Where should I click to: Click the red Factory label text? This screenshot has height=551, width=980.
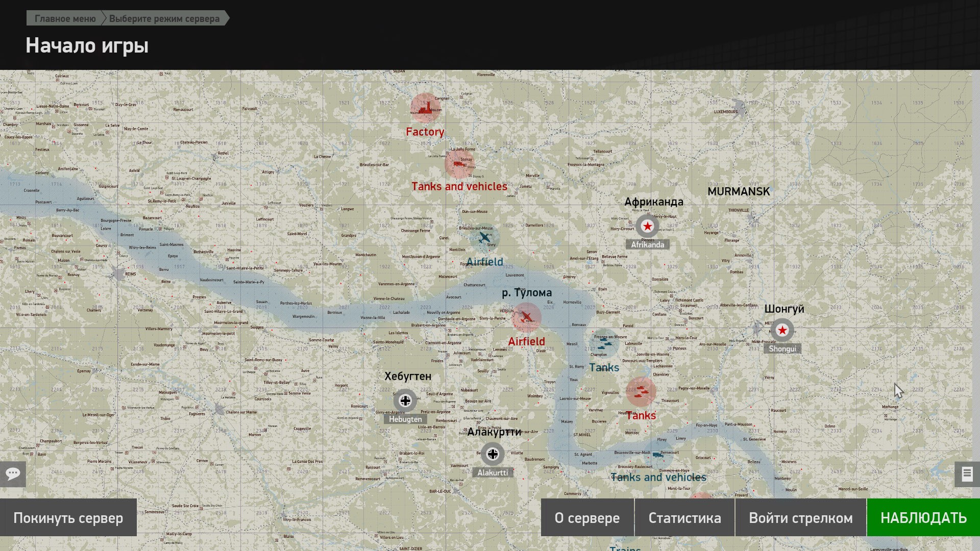(x=425, y=132)
